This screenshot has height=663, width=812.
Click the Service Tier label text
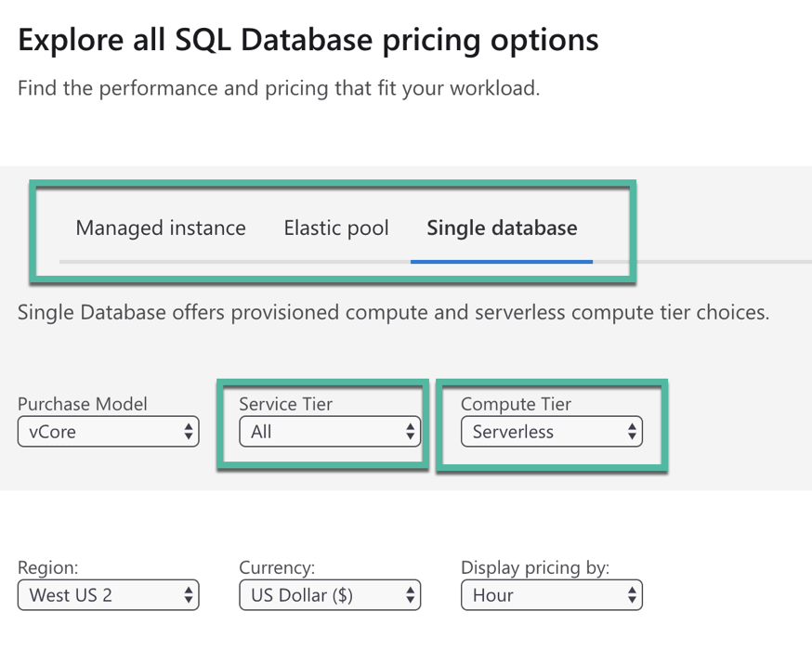285,404
